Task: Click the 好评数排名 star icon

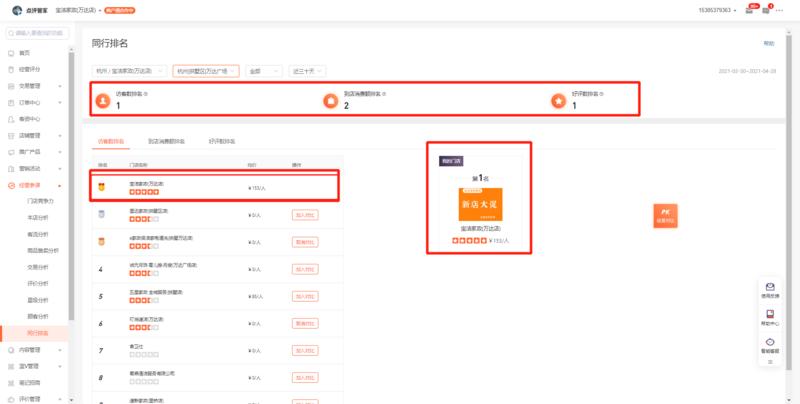Action: (558, 100)
